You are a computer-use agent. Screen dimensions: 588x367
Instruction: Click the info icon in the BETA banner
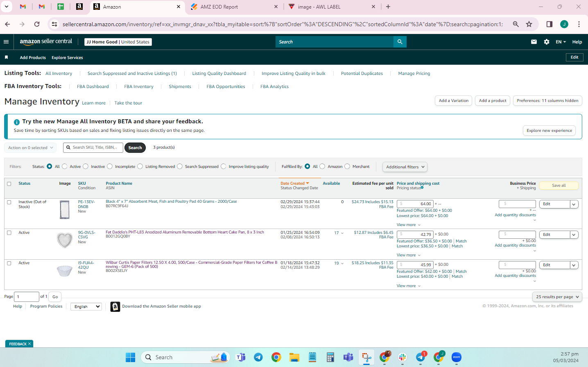17,122
